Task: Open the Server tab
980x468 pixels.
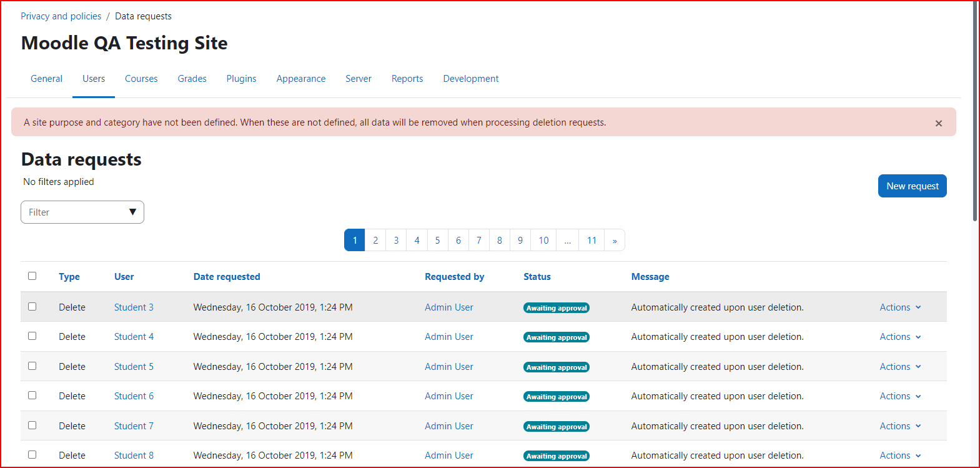Action: click(359, 79)
